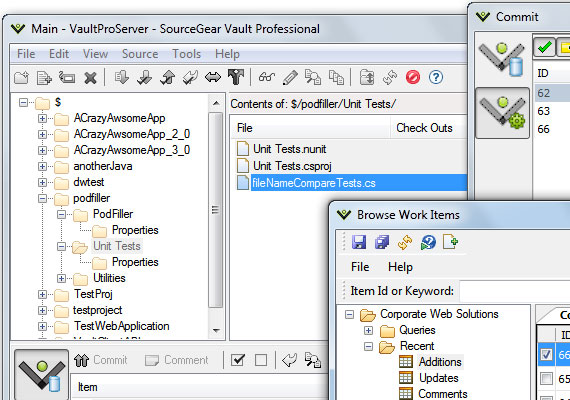Click the blue question mark Help icon
This screenshot has width=570, height=400.
(435, 77)
